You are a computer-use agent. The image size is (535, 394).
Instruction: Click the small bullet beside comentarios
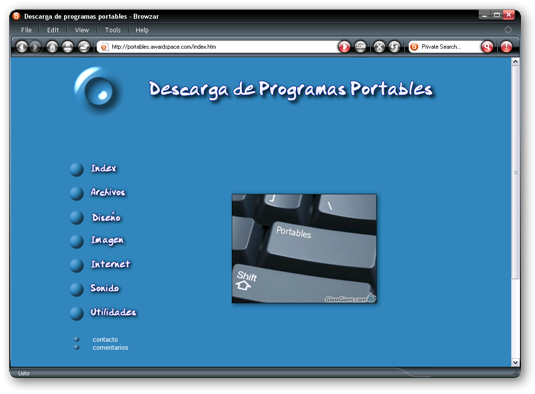pos(77,347)
